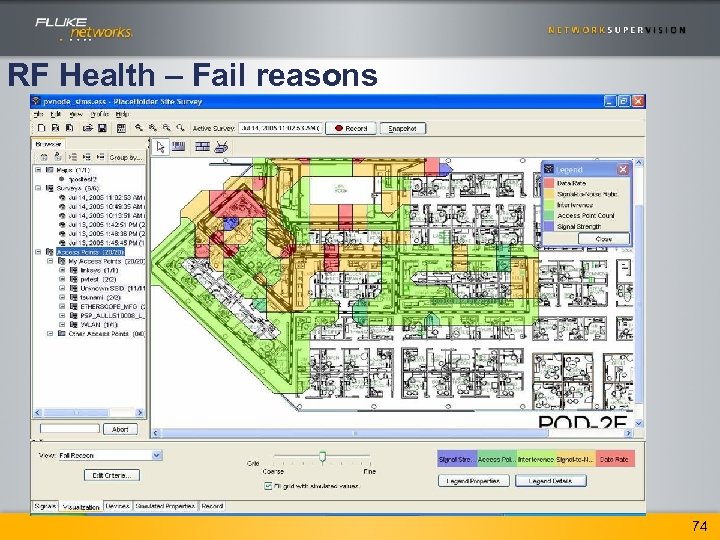Click the fourth magnifier zoom icon
This screenshot has width=720, height=540.
coord(180,128)
